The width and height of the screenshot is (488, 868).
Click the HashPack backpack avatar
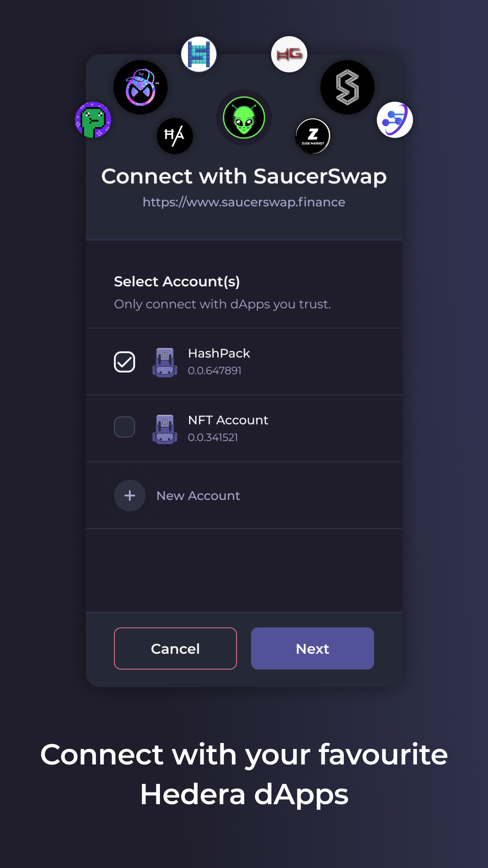tap(165, 362)
